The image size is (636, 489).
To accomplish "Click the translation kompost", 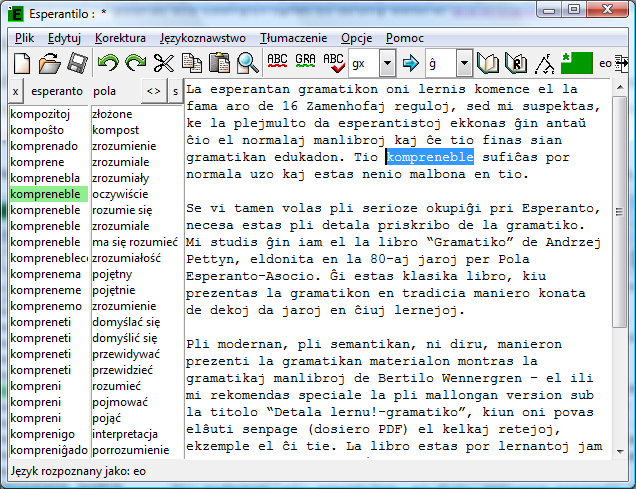I will 115,130.
